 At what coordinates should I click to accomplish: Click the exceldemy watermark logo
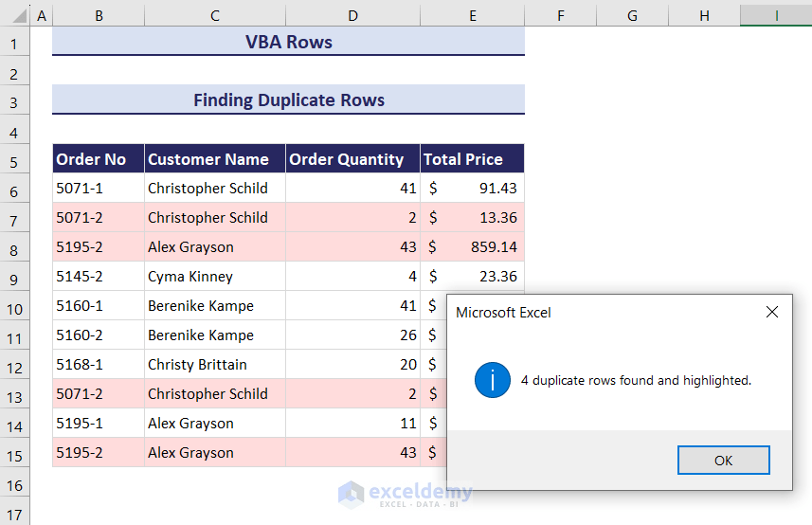(405, 495)
